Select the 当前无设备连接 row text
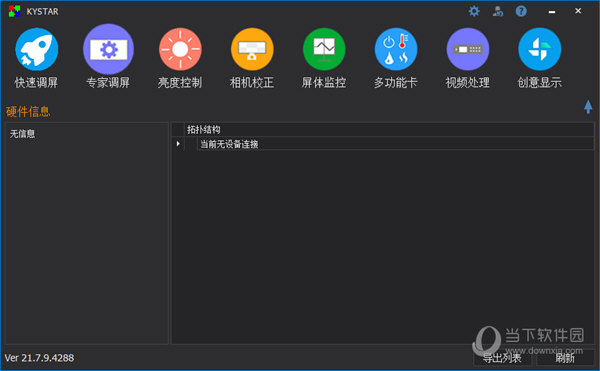This screenshot has width=600, height=371. pos(229,144)
